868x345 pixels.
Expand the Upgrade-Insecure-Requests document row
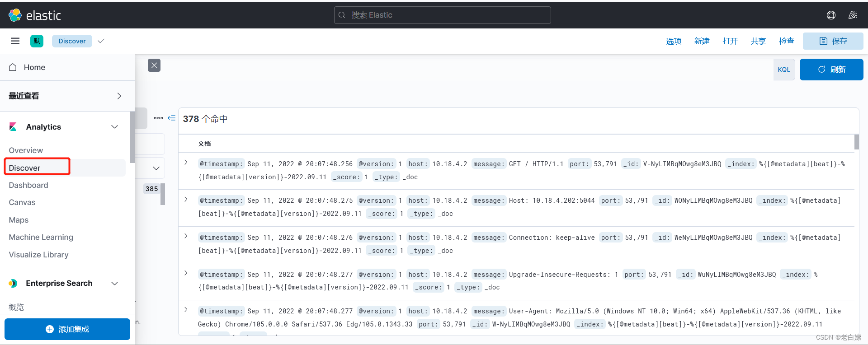(x=186, y=273)
